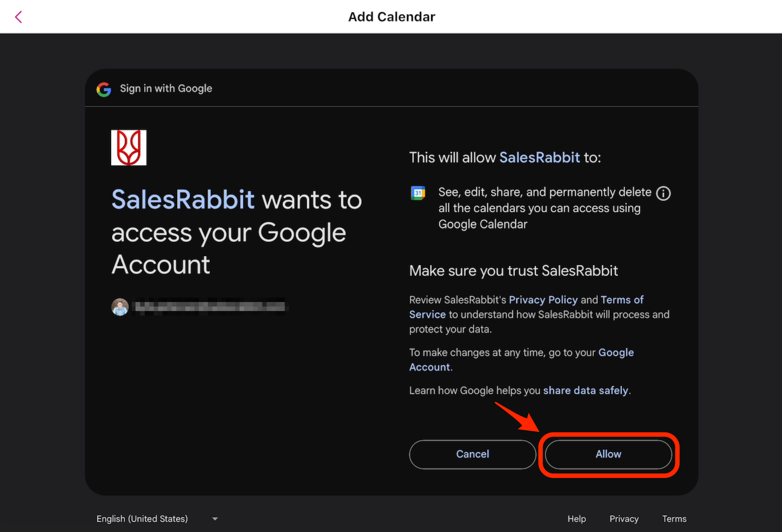Open the Privacy footer link
Screen dimensions: 782x532
click(624, 518)
